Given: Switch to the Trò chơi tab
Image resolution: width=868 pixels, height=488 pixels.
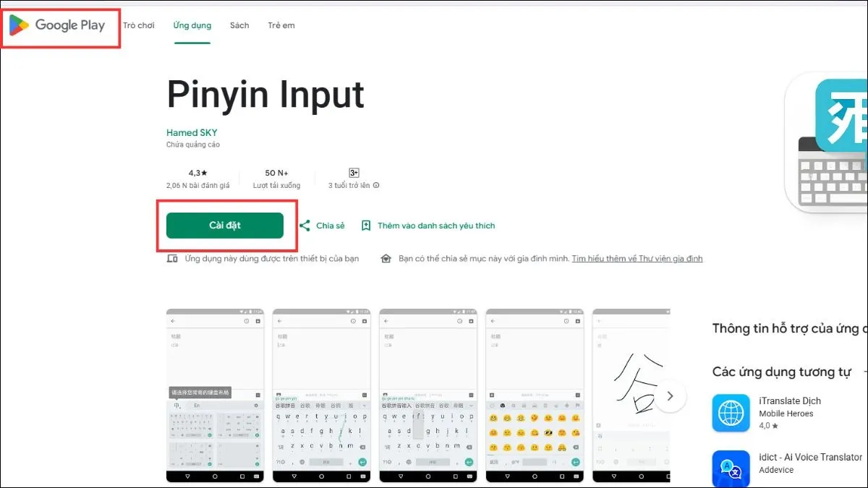Looking at the screenshot, I should [139, 25].
